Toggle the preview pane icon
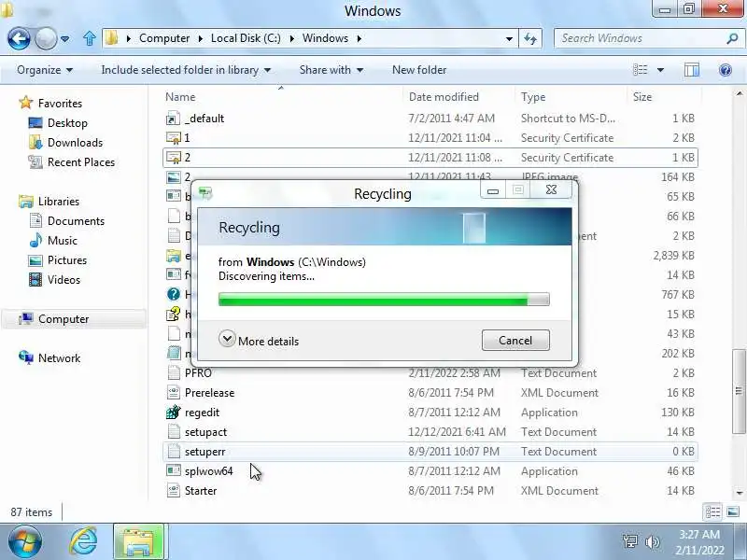The height and width of the screenshot is (560, 747). click(x=692, y=70)
